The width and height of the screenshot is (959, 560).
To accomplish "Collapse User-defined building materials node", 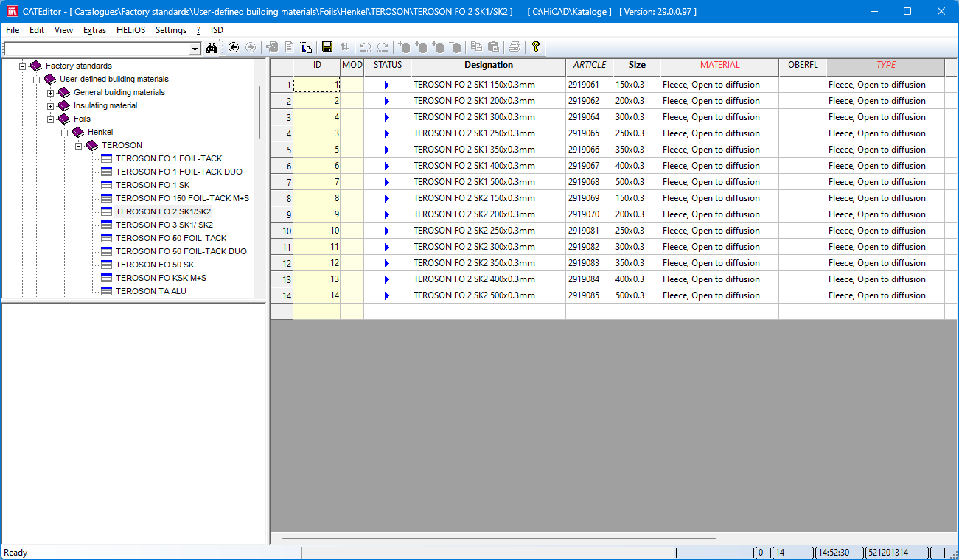I will pos(36,80).
